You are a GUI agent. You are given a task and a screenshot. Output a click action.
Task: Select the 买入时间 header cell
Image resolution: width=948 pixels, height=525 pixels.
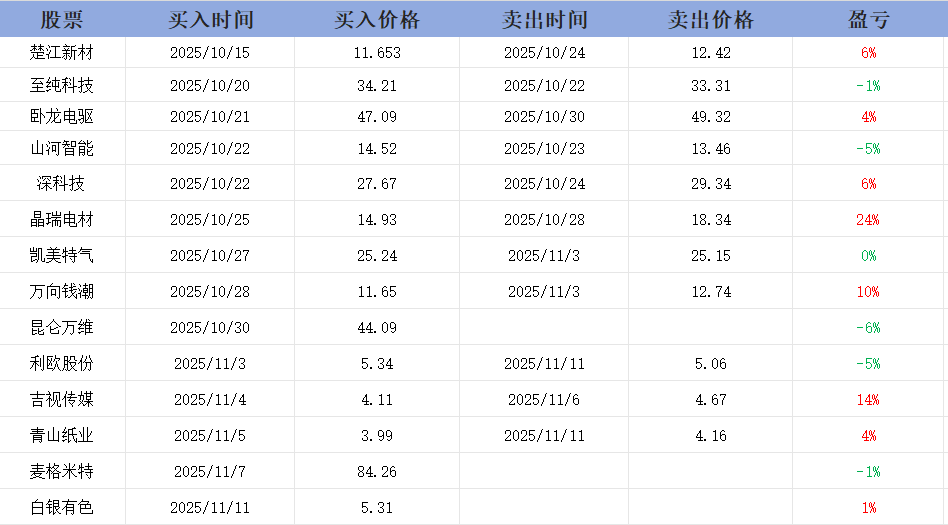pyautogui.click(x=210, y=20)
